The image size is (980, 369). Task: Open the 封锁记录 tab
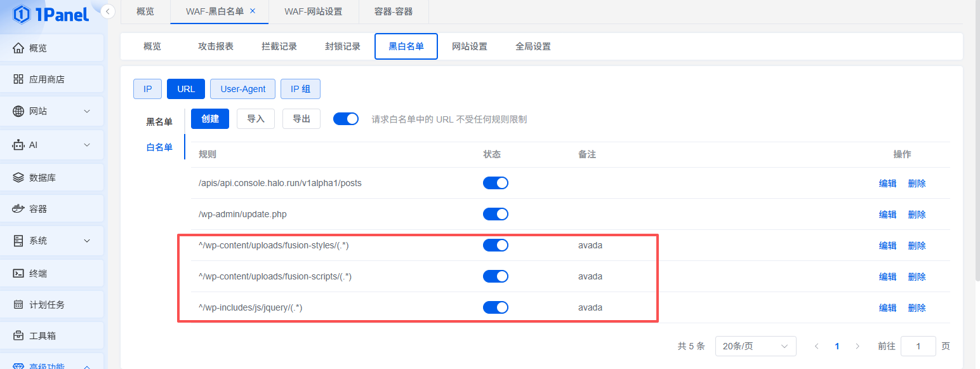343,46
